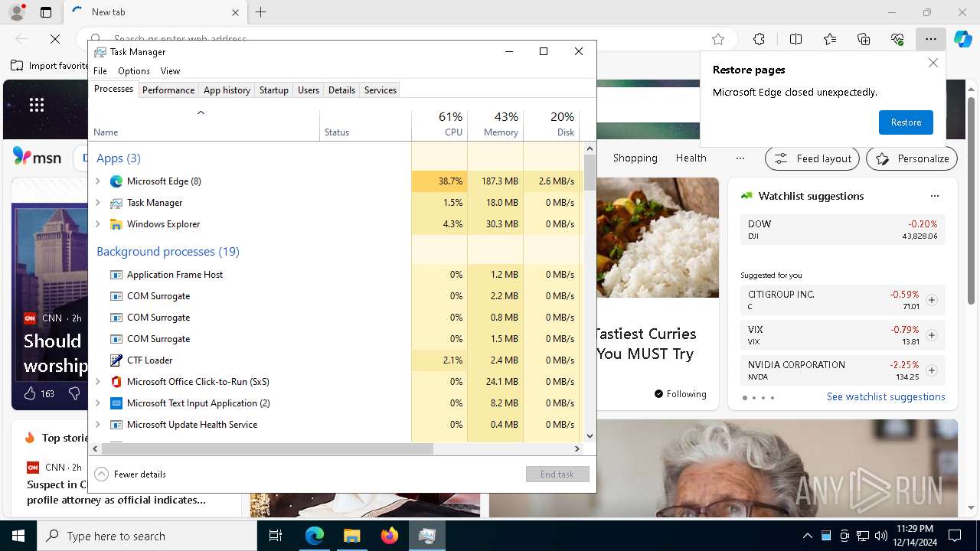Expand the Task Manager process row
The height and width of the screenshot is (551, 980).
point(97,203)
